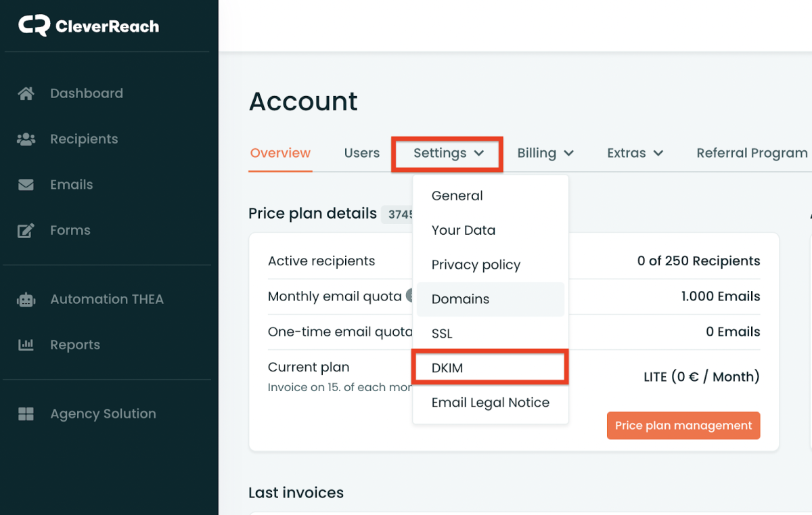Image resolution: width=812 pixels, height=515 pixels.
Task: Click the '0 of 250 Recipients' value
Action: click(x=698, y=261)
